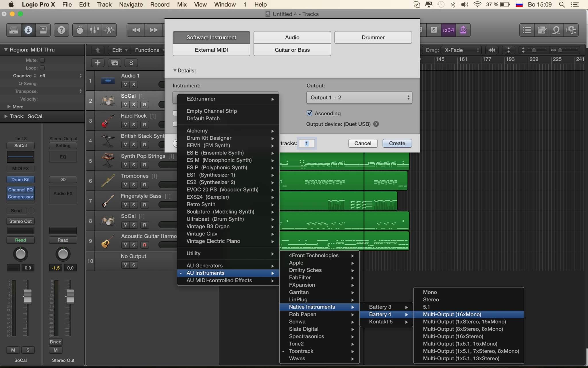The image size is (588, 368).
Task: Collapse the Details disclosure triangle
Action: tap(175, 70)
